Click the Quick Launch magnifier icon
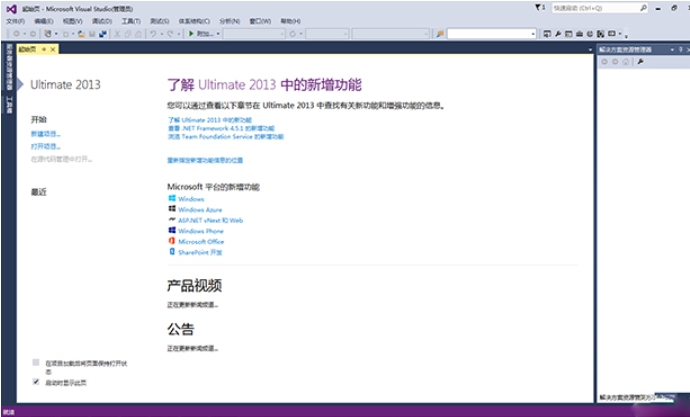The image size is (690, 417). pos(643,8)
